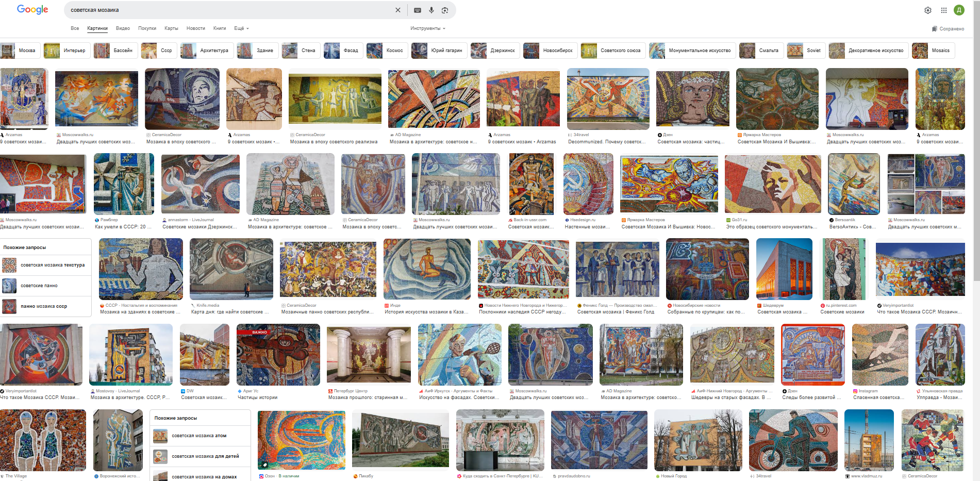980x481 pixels.
Task: Start voice search with the microphone icon
Action: (x=431, y=10)
